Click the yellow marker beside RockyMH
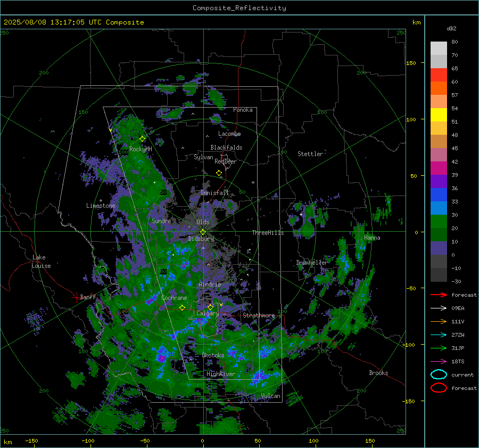Image resolution: width=479 pixels, height=448 pixels. click(142, 139)
